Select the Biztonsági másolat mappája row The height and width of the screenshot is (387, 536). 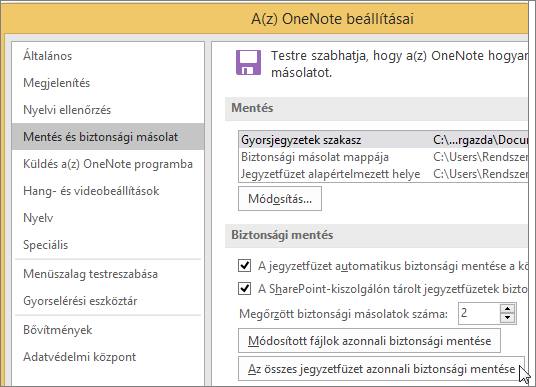click(x=383, y=157)
